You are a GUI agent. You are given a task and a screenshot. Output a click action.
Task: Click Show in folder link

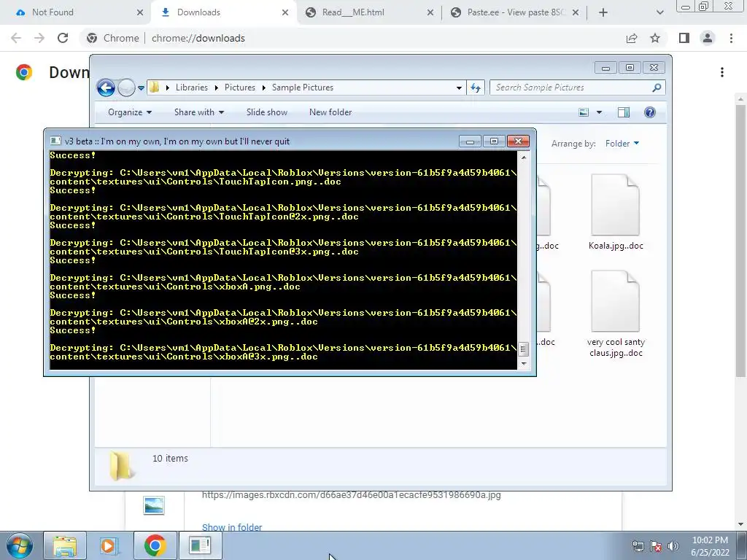coord(232,527)
